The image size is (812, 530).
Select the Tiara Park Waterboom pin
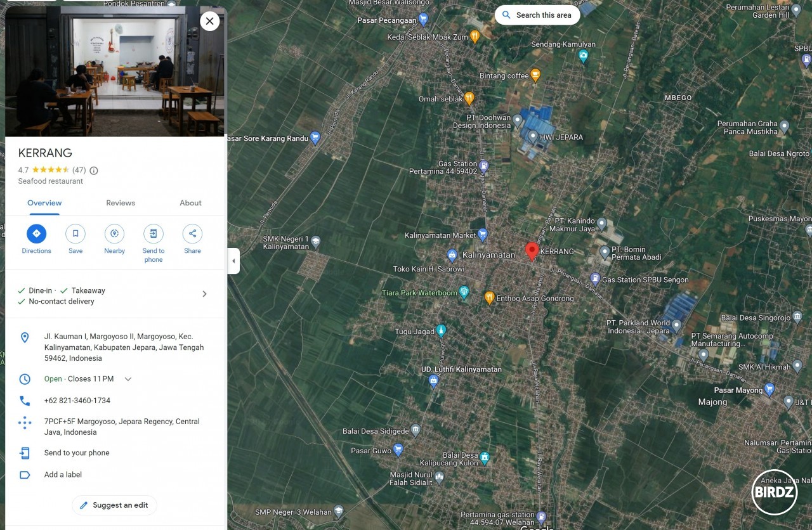tap(464, 292)
